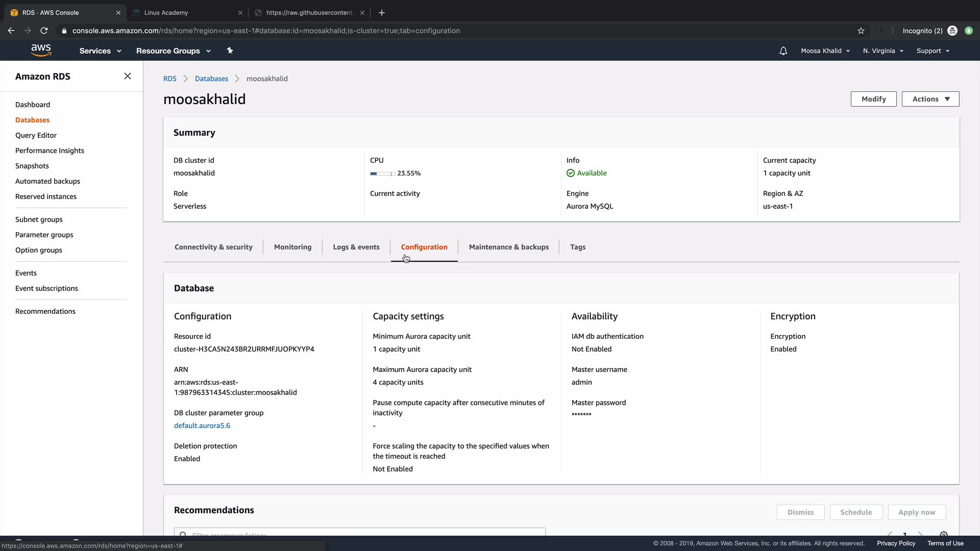Switch to the Monitoring tab
This screenshot has height=551, width=980.
point(292,247)
